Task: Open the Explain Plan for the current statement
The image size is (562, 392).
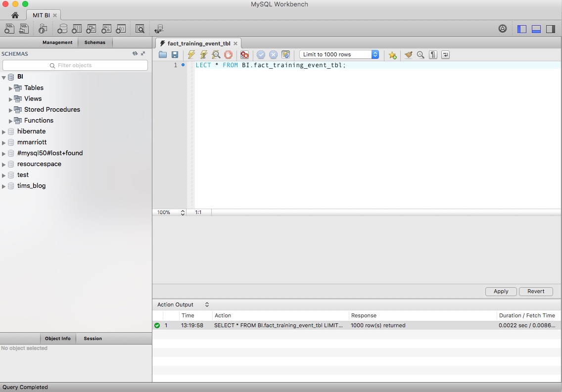Action: [216, 54]
